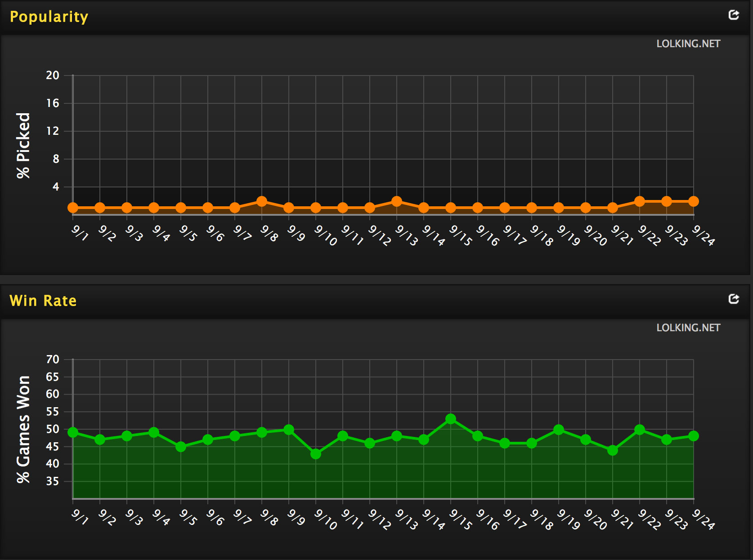The image size is (753, 560).
Task: Select the 9/1 green Win Rate data point
Action: [x=73, y=432]
